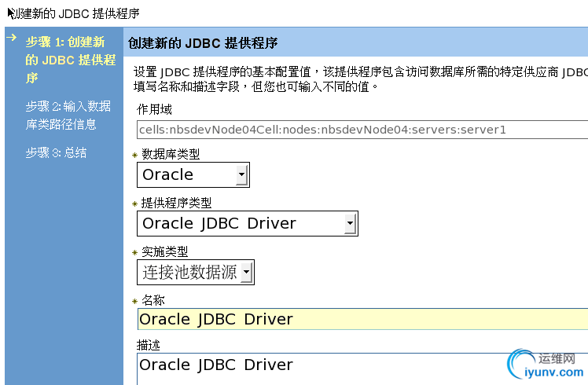The width and height of the screenshot is (588, 385).
Task: Open the 数据库类型 Oracle dropdown
Action: pyautogui.click(x=193, y=174)
